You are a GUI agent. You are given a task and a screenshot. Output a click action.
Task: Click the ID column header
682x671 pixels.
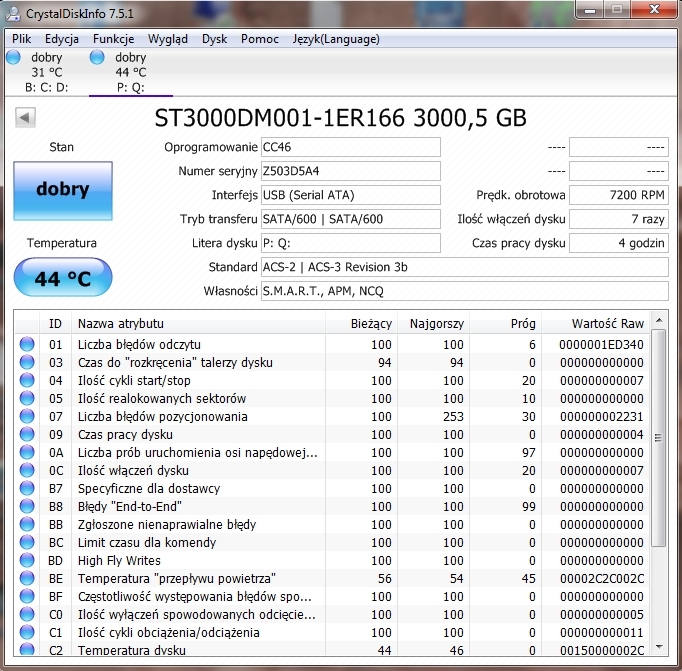55,324
